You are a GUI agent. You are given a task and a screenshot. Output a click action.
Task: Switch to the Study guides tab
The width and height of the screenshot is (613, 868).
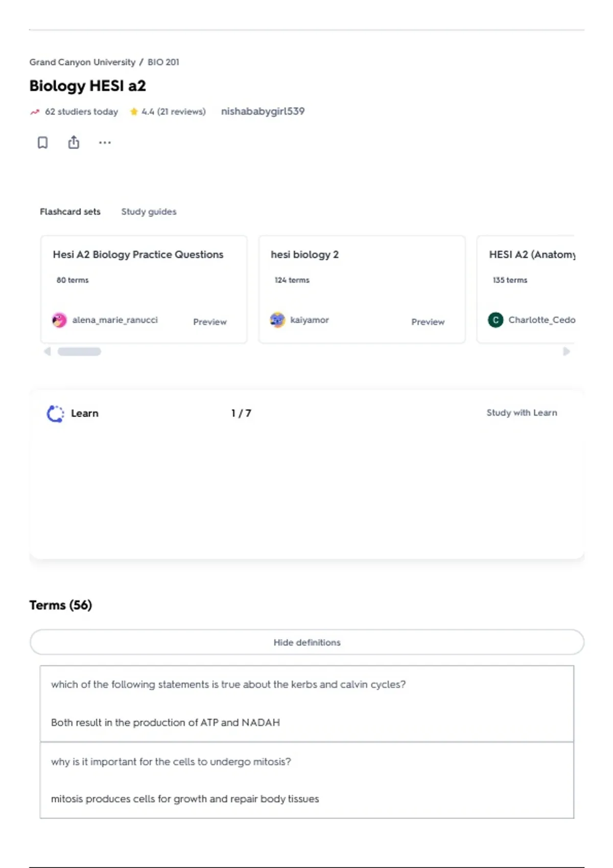pyautogui.click(x=149, y=211)
